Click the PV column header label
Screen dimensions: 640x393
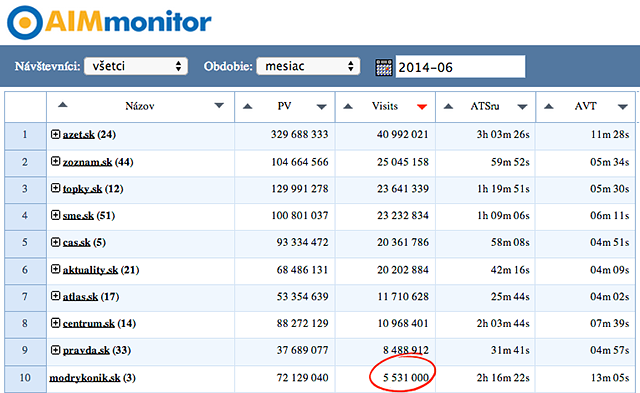pos(284,106)
